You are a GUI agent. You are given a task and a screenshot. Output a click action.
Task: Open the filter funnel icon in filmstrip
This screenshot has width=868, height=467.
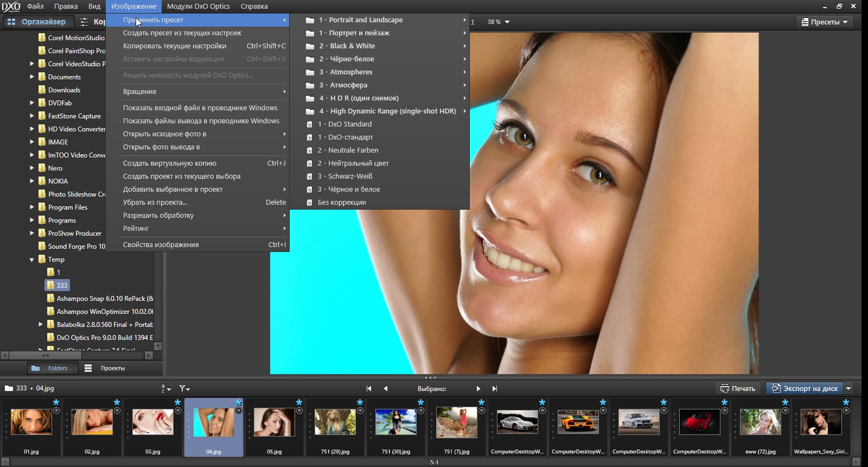[x=184, y=389]
